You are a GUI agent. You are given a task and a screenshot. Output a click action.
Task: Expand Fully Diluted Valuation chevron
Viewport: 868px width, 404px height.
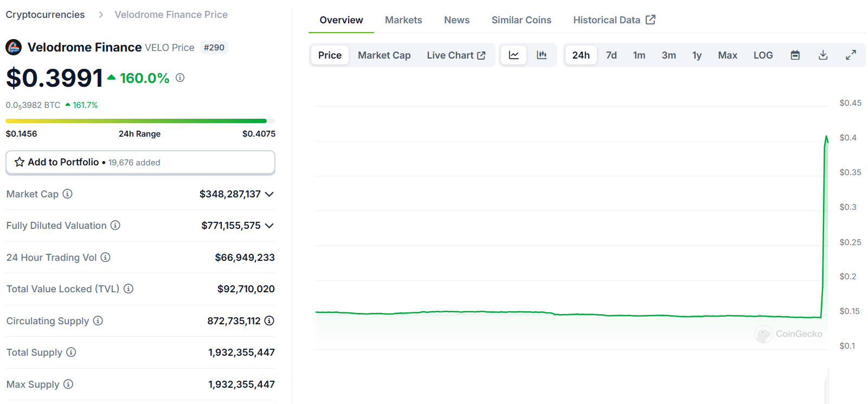coord(269,226)
